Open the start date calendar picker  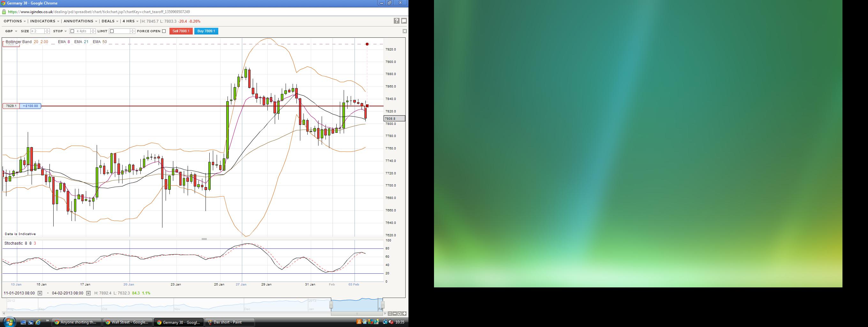click(40, 293)
